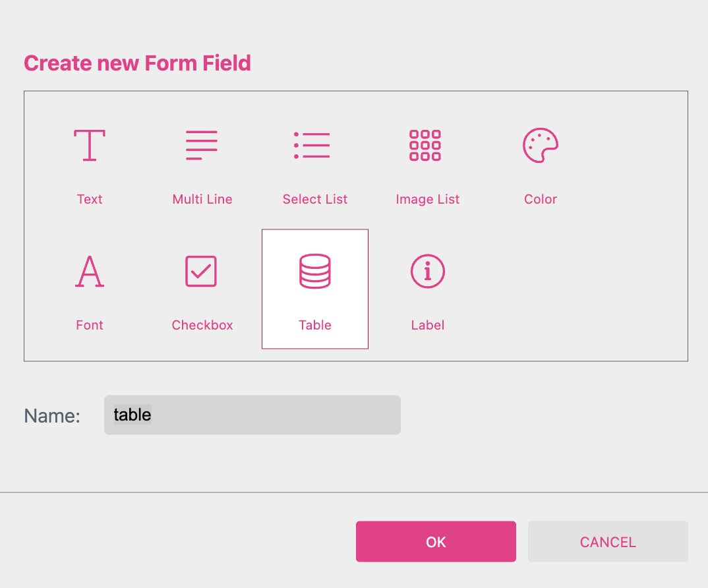Click the "Font" caption text

pos(90,325)
